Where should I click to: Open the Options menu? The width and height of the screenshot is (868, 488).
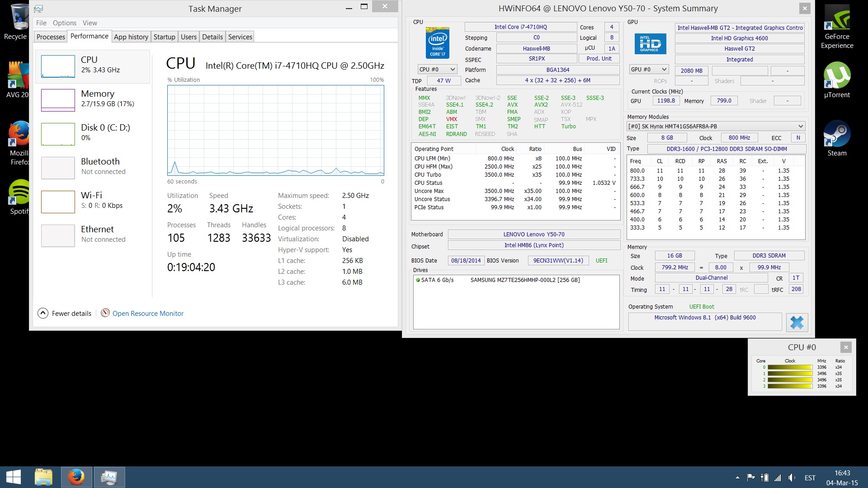[x=64, y=23]
